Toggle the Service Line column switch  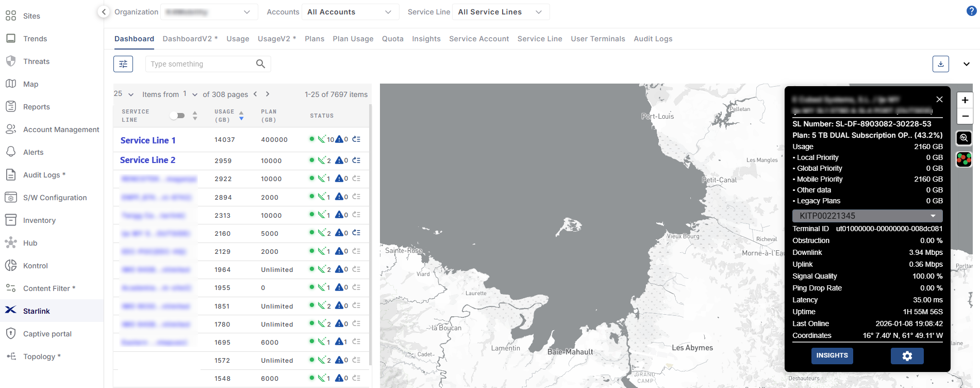point(177,116)
